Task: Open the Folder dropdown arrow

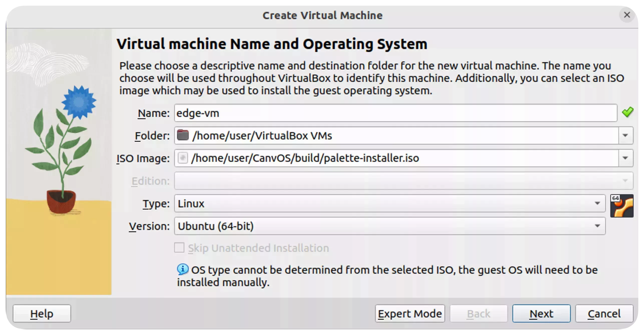Action: coord(625,135)
